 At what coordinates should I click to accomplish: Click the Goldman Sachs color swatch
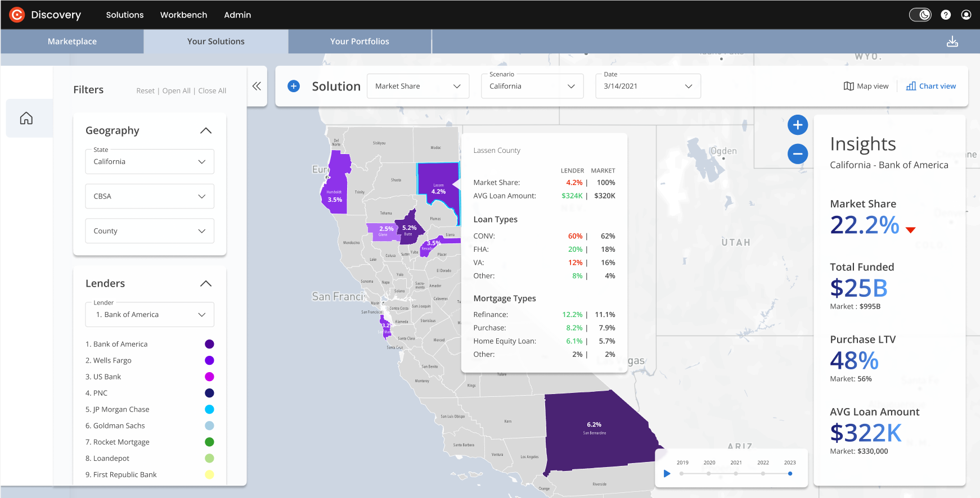pos(209,425)
